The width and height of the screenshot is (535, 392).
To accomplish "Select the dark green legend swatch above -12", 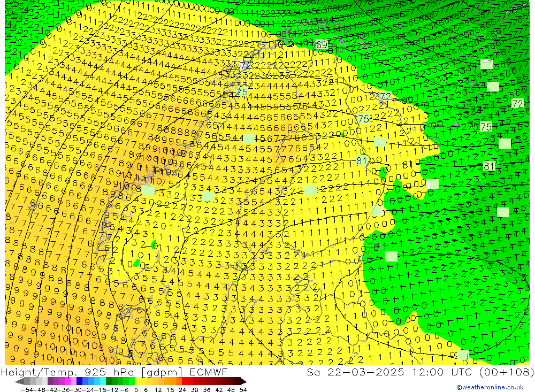I will pyautogui.click(x=109, y=381).
